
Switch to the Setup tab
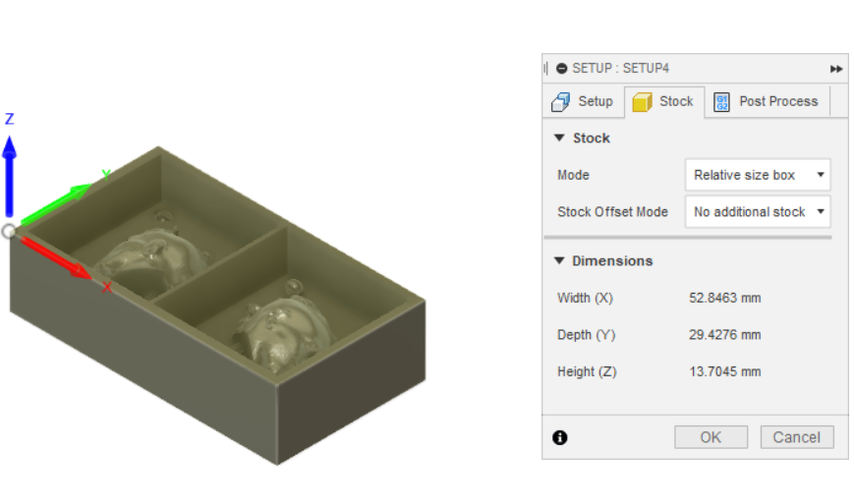pos(583,102)
